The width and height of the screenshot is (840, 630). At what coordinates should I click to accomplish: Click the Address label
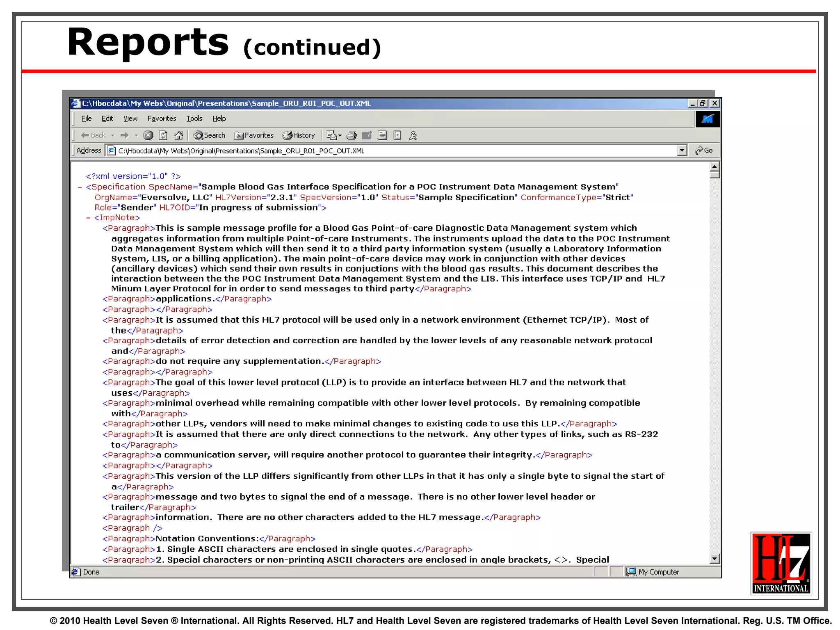pyautogui.click(x=89, y=151)
